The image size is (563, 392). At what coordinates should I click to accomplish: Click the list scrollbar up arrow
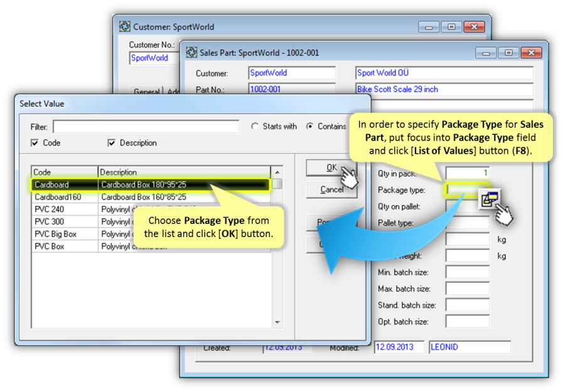pyautogui.click(x=277, y=172)
